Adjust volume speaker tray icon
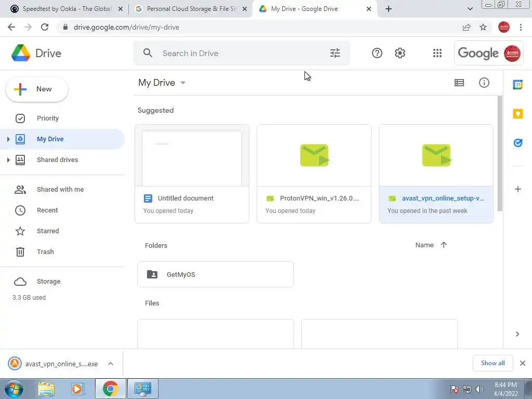 [480, 389]
